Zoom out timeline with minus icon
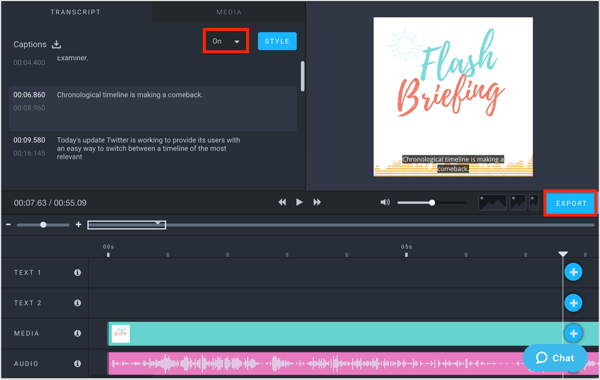Image resolution: width=600 pixels, height=380 pixels. pos(8,225)
